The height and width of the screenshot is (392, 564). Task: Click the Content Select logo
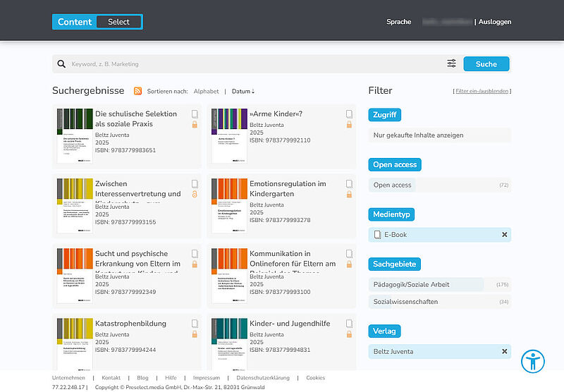97,22
